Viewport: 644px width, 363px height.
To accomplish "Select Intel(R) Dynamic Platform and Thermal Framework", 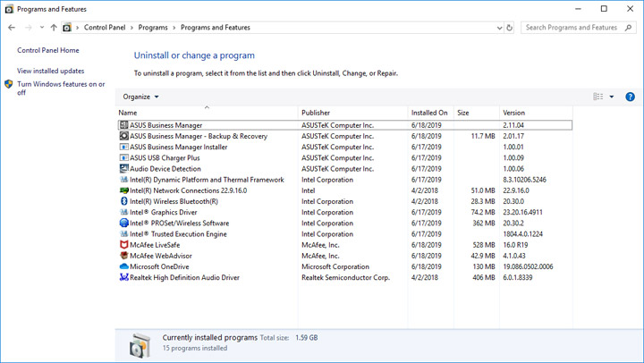I will point(207,180).
